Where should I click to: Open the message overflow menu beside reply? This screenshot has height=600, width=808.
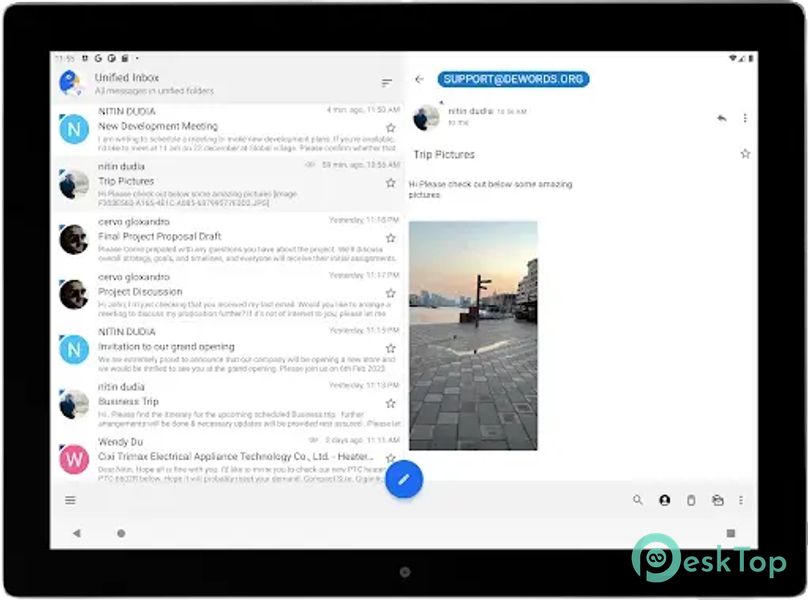point(745,118)
